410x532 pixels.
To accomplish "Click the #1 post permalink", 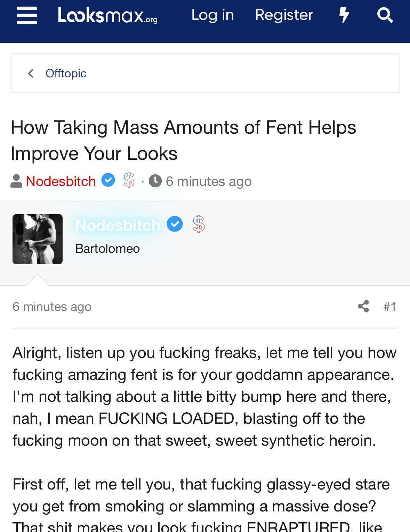I will (x=389, y=307).
